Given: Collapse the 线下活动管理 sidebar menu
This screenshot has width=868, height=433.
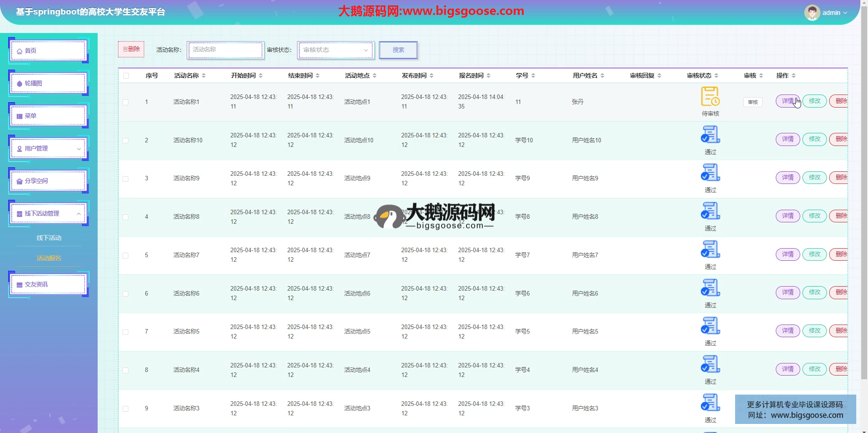Looking at the screenshot, I should coord(48,213).
